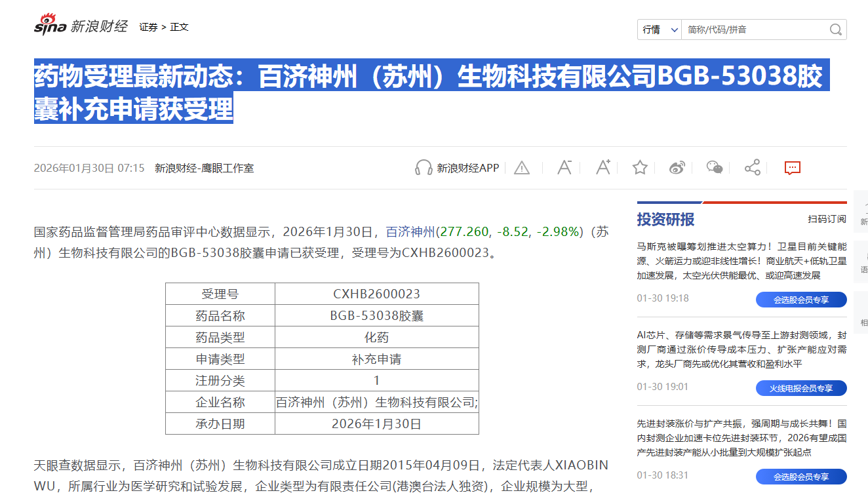Open the AI芯片、存储等需求景气 article

tap(741, 349)
